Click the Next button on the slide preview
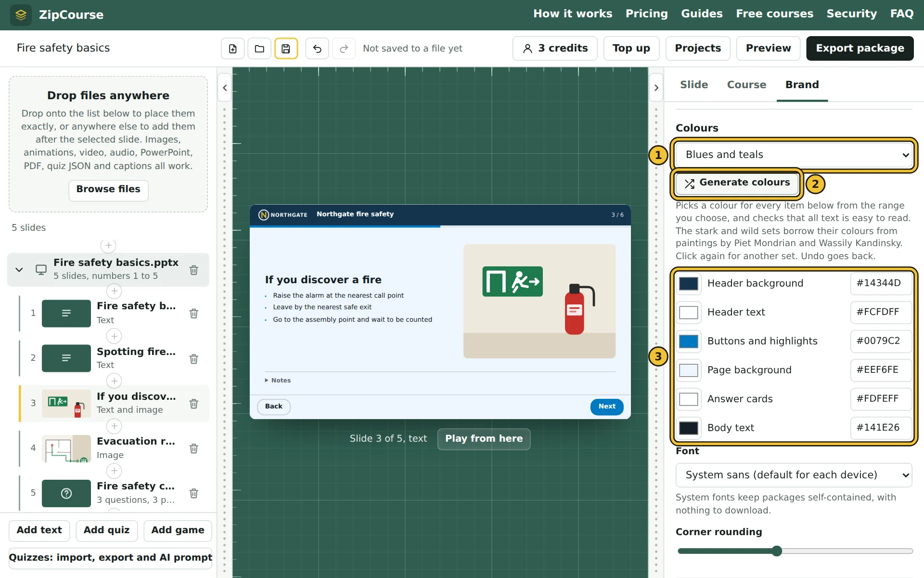This screenshot has width=924, height=578. 607,407
